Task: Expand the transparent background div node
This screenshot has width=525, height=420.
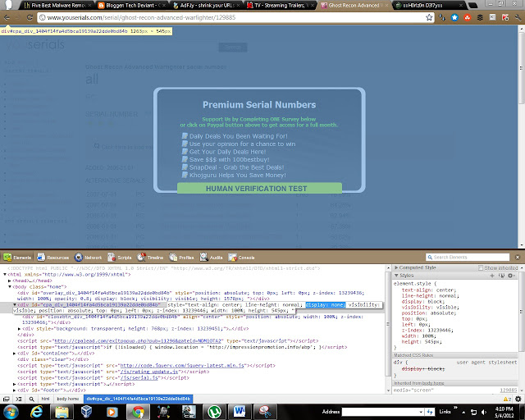Action: pyautogui.click(x=20, y=329)
